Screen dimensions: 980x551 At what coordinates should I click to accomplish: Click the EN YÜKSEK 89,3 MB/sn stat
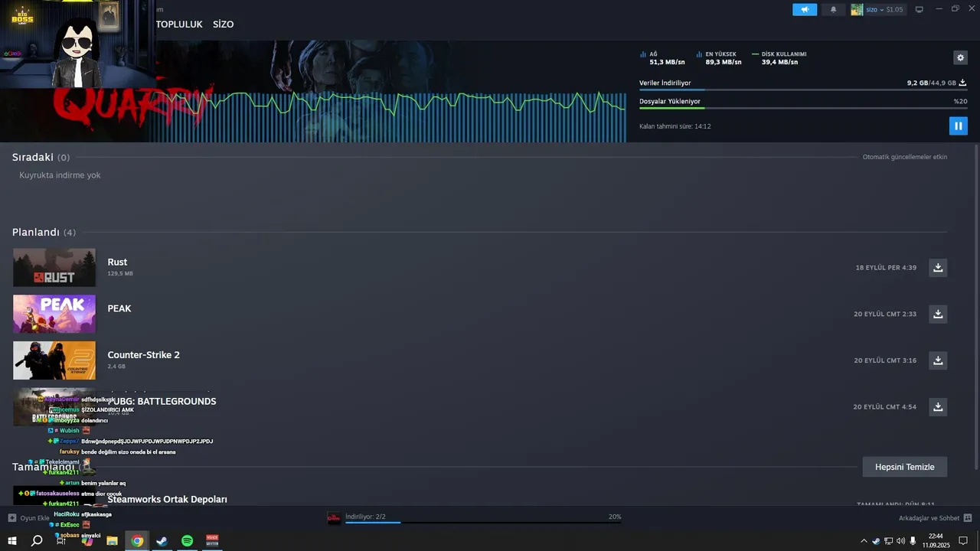(x=718, y=58)
